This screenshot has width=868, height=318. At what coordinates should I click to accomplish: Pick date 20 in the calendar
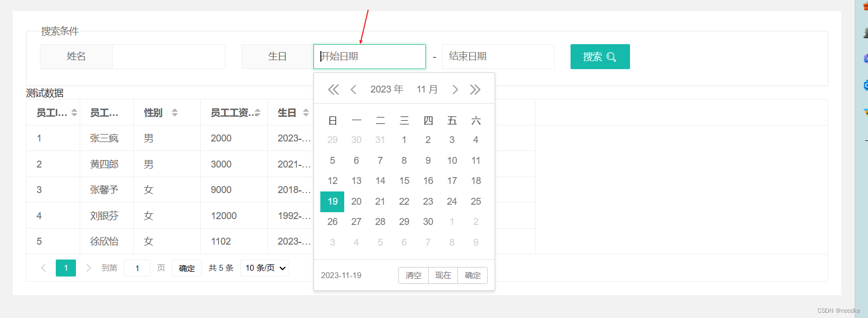tap(356, 202)
